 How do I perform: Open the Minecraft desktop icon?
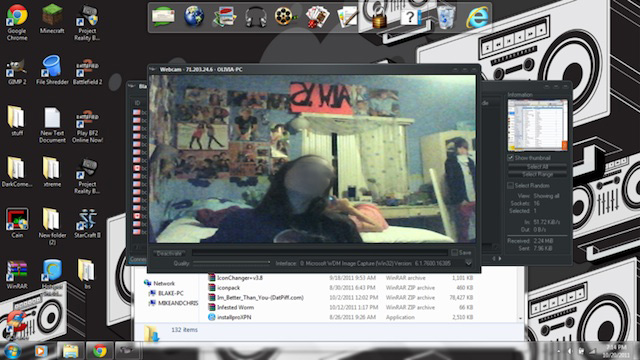pos(52,19)
